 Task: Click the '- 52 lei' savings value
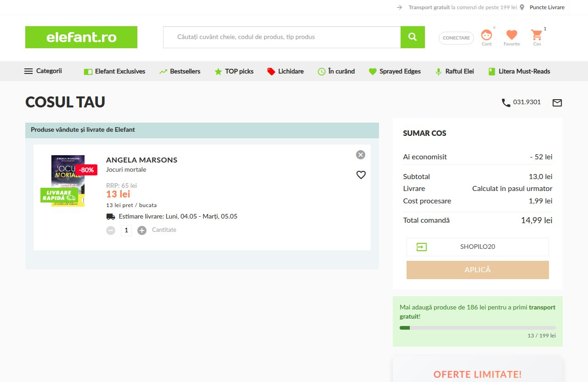coord(541,157)
